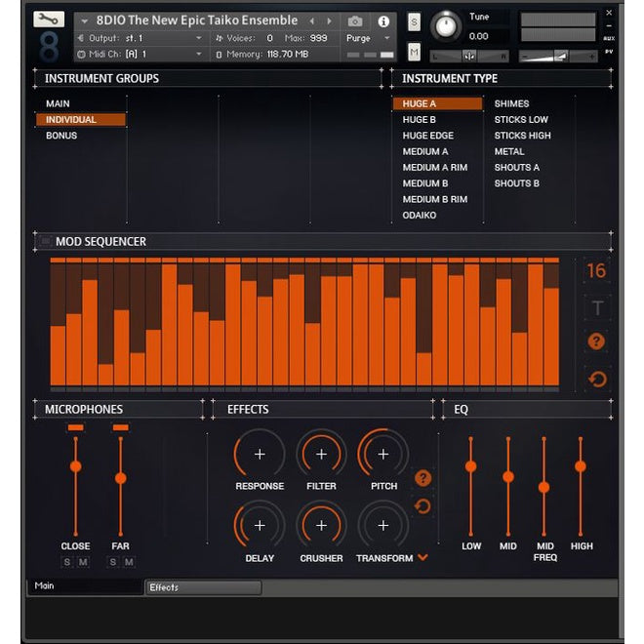
Task: Click the sequencer step count 16
Action: pyautogui.click(x=596, y=270)
